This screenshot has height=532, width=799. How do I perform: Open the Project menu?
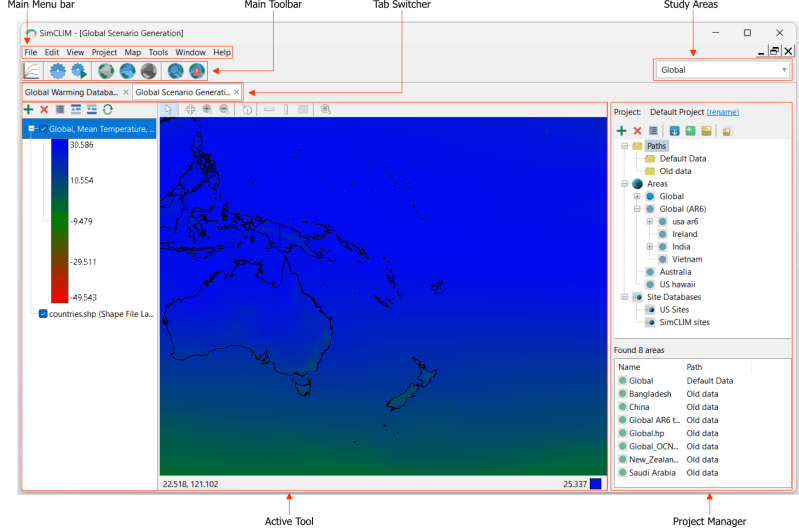coord(104,52)
